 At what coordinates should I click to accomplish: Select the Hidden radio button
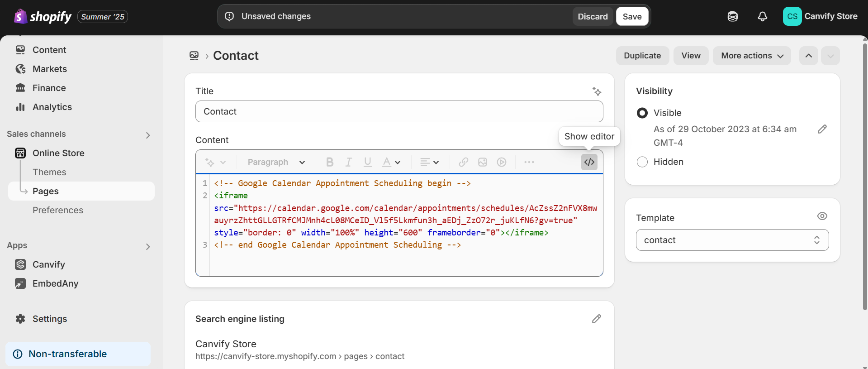[x=642, y=162]
